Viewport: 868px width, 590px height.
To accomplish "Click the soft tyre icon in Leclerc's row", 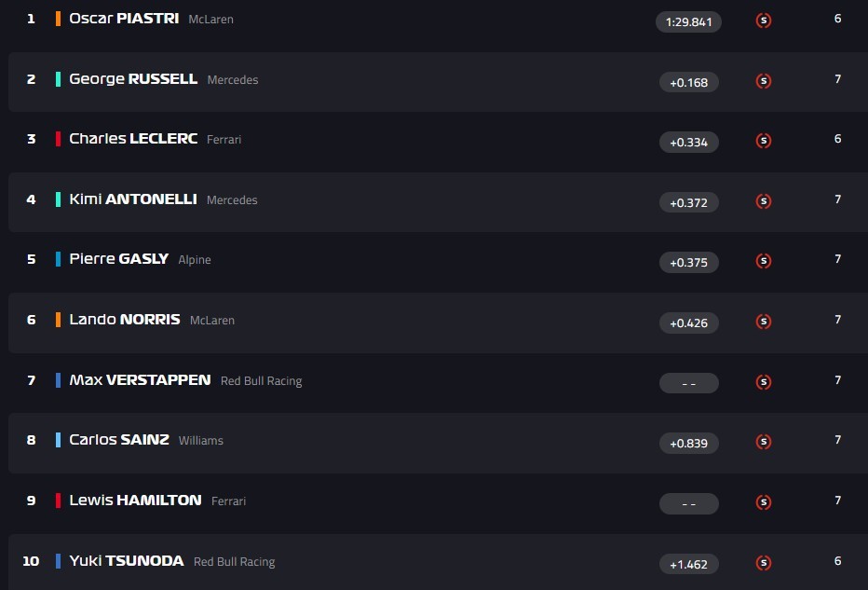I will pos(764,141).
